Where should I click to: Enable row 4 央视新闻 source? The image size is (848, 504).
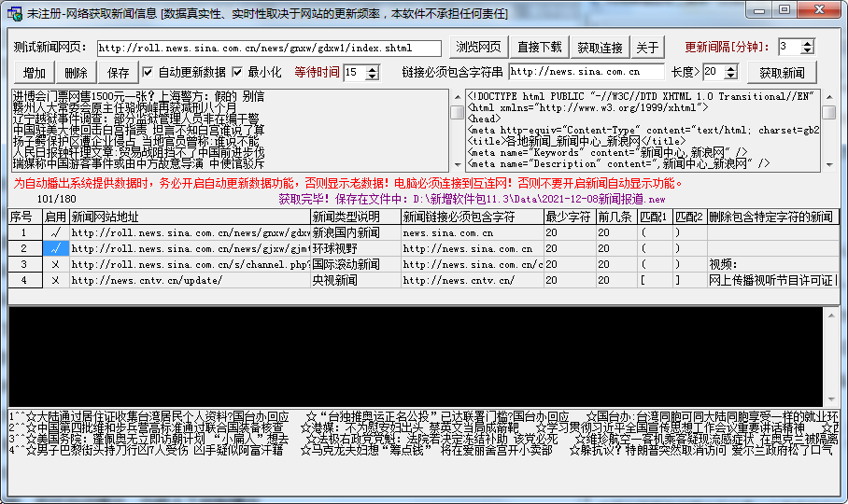point(56,280)
